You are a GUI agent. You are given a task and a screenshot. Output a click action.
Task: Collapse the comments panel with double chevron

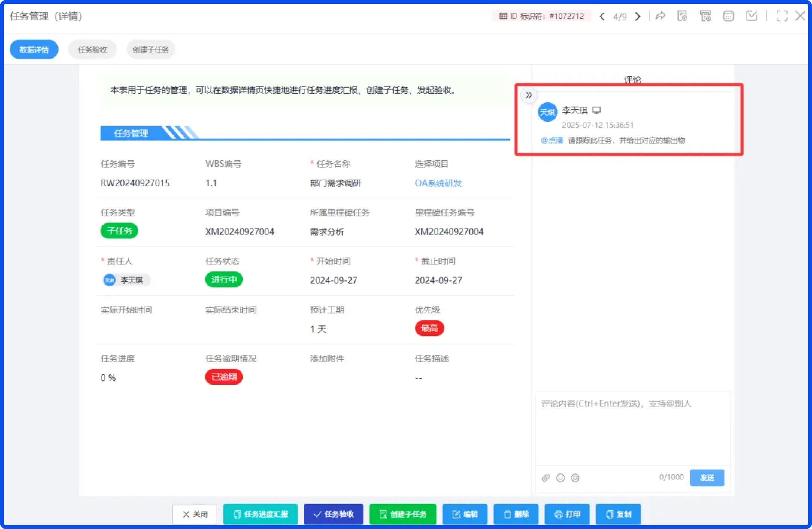pos(529,95)
